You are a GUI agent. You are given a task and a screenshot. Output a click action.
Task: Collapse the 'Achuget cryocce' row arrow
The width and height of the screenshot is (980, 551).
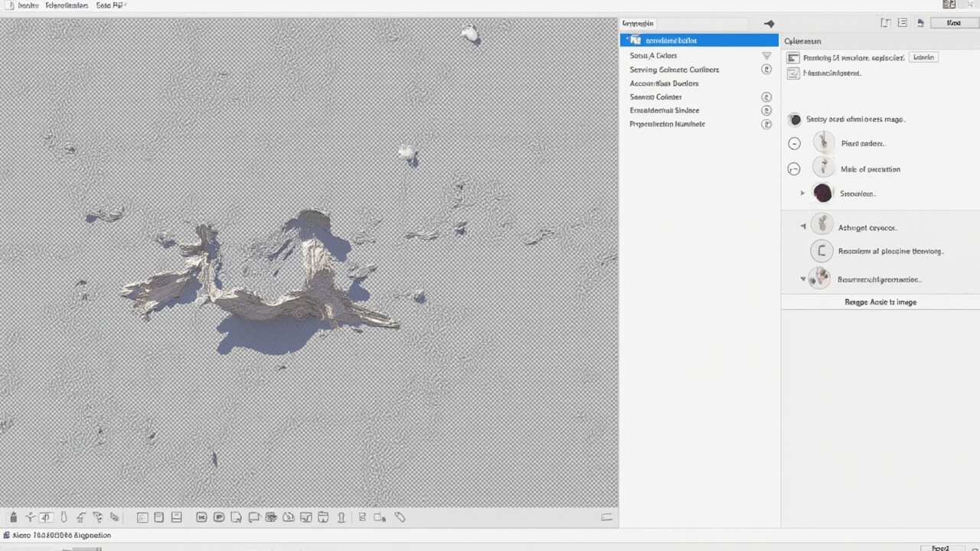click(x=803, y=227)
